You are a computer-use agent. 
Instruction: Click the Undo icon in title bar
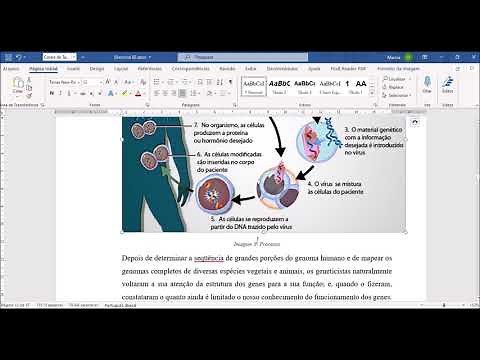(19, 57)
